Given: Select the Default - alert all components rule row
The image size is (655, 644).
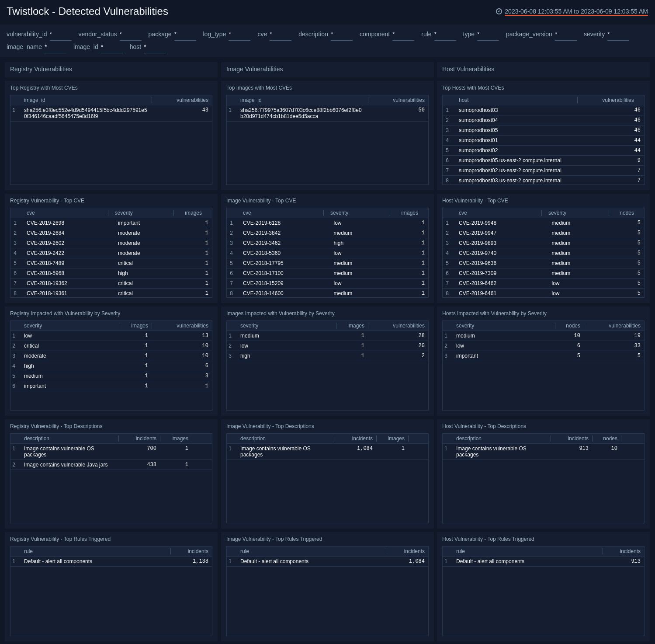Looking at the screenshot, I should point(58,561).
